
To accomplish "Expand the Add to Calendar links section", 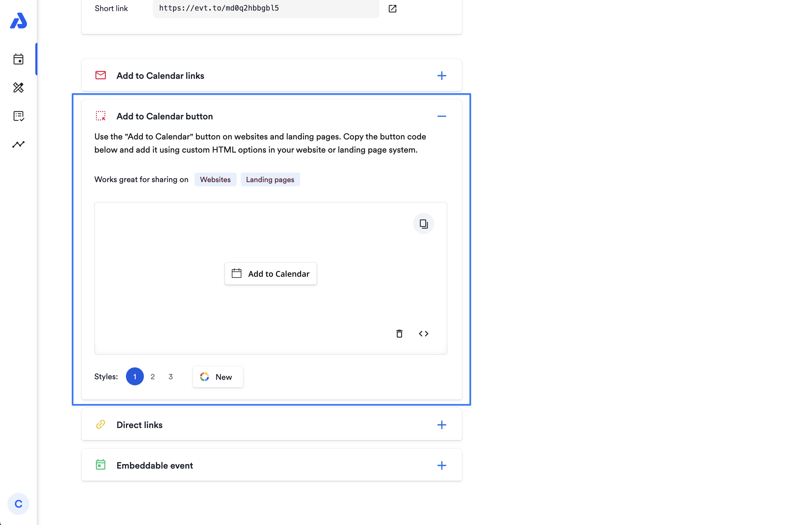I will point(441,76).
